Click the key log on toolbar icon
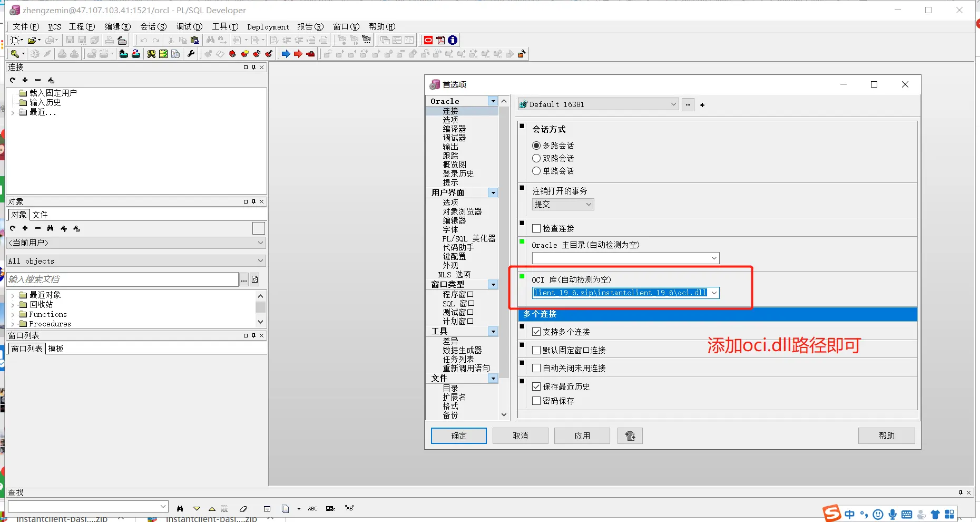Viewport: 980px width, 522px height. (15, 54)
